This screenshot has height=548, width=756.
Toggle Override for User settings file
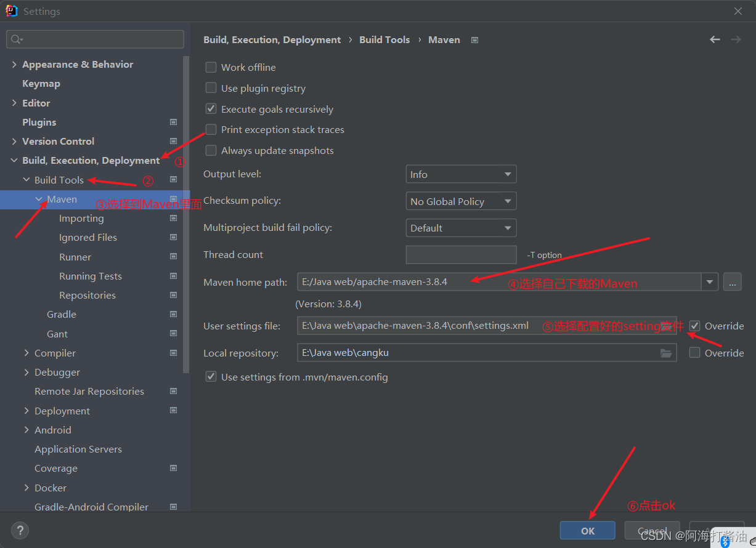coord(694,326)
